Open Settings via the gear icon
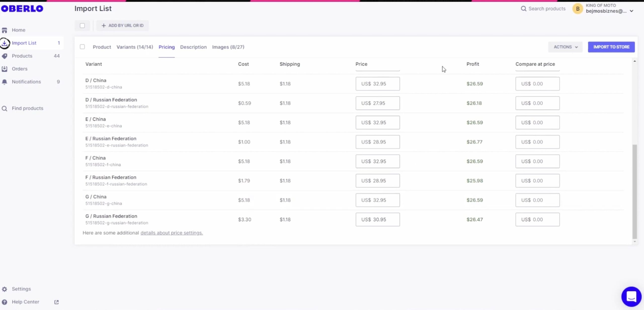Screen dimensions: 644x310 (5, 289)
